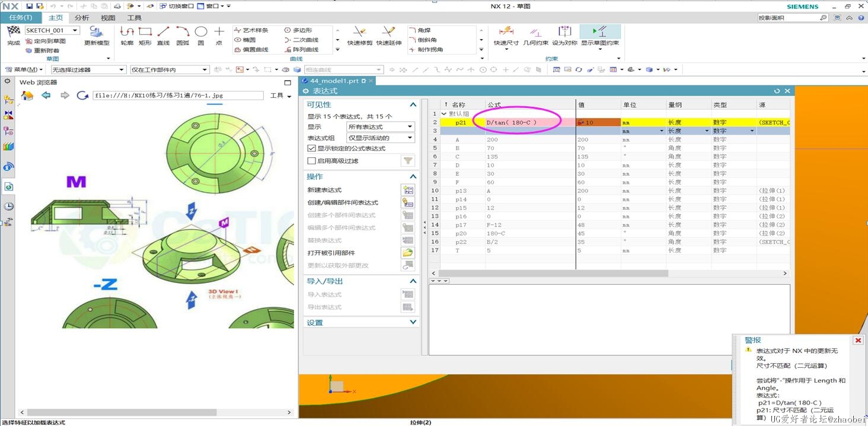Switch to the Analysis ribbon tab
Viewport: 868px width, 426px height.
82,18
